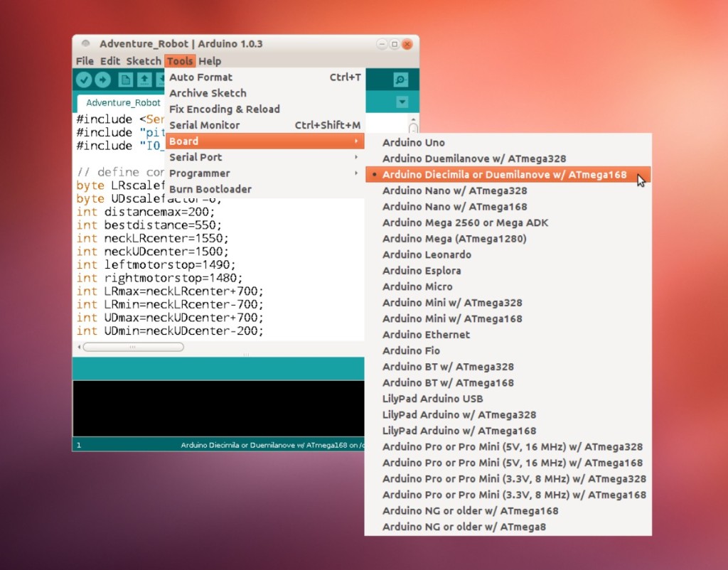The image size is (728, 570).
Task: Choose Auto Format from Tools menu
Action: coord(265,77)
